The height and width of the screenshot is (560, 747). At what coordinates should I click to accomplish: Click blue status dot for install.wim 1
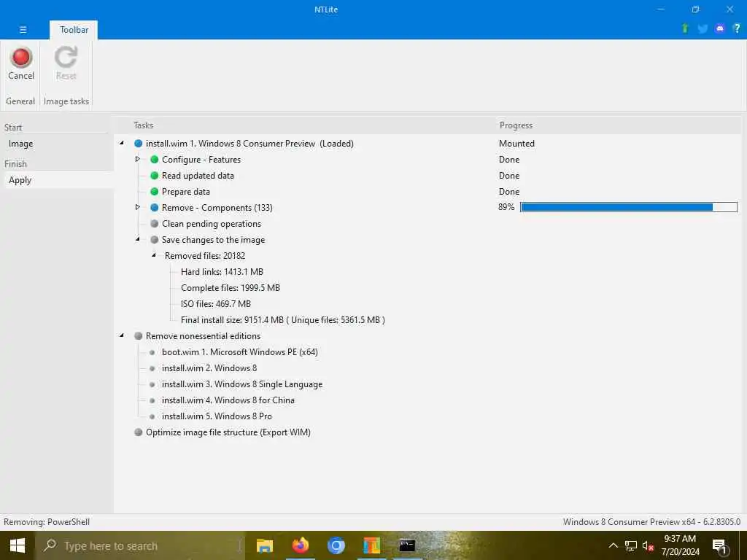pyautogui.click(x=138, y=144)
